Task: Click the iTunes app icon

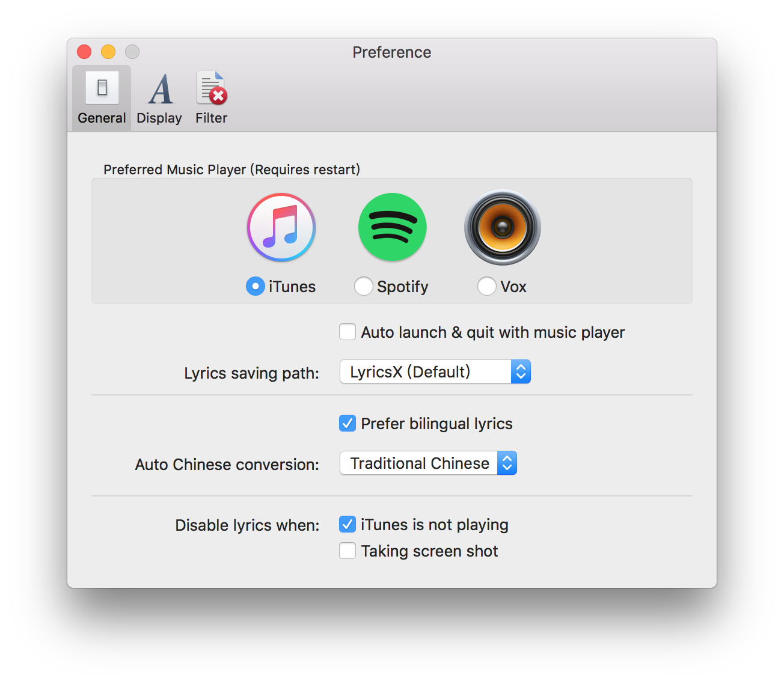Action: coord(281,227)
